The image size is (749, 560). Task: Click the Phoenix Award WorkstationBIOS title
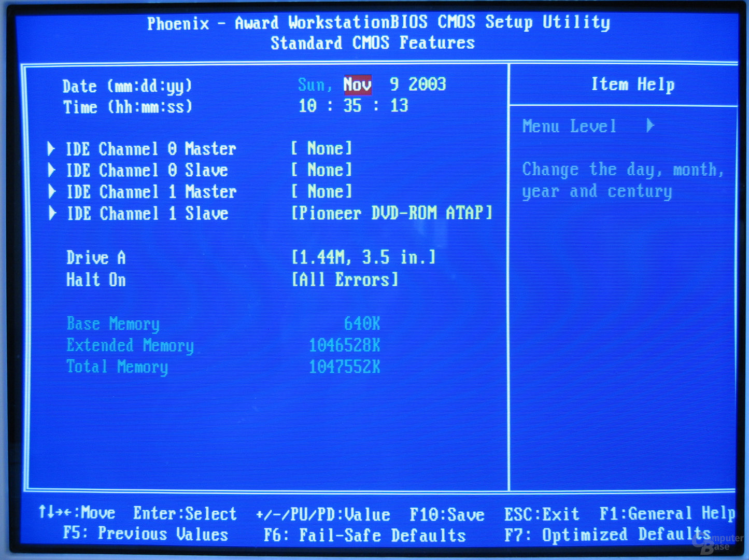(x=378, y=22)
